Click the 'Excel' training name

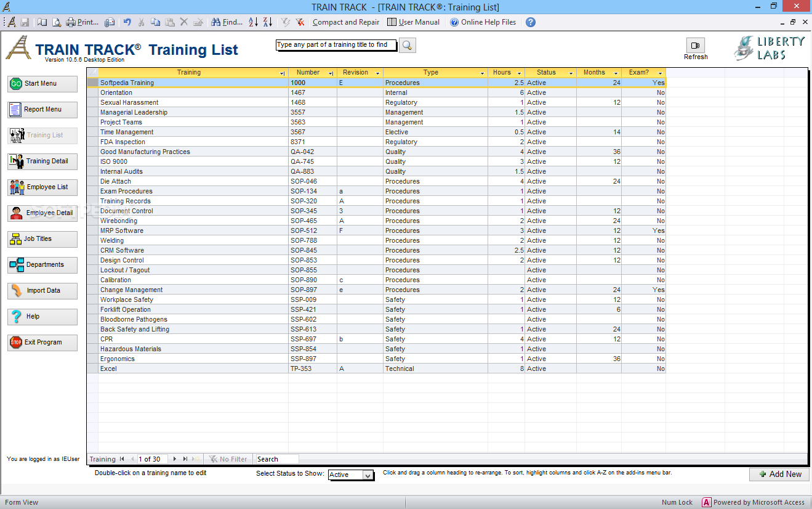pyautogui.click(x=108, y=369)
